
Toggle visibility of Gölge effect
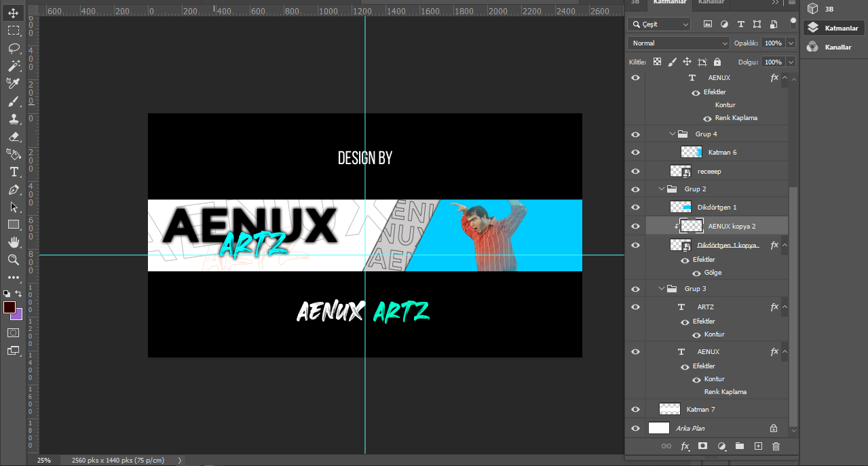[696, 273]
